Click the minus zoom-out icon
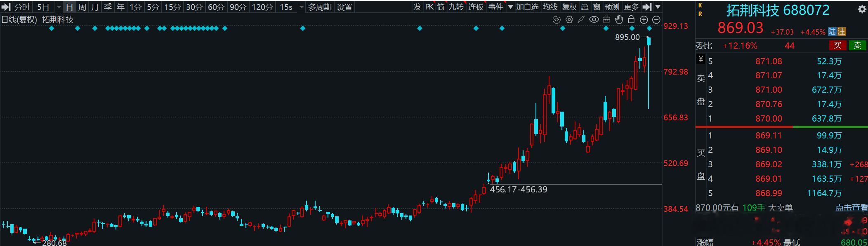The height and width of the screenshot is (246, 868). click(656, 19)
